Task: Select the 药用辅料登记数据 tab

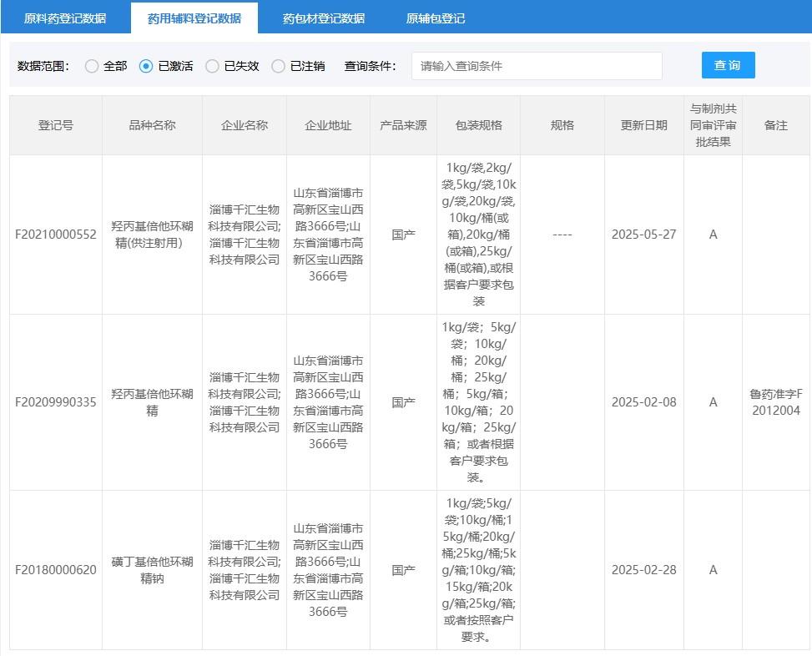Action: click(194, 18)
